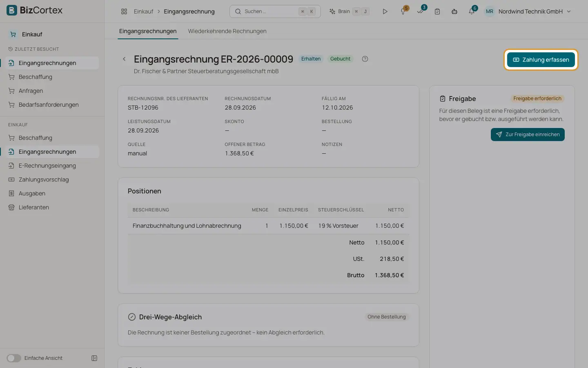Image resolution: width=588 pixels, height=368 pixels.
Task: Click the Freigabe clipboard icon in the panel
Action: pos(443,99)
